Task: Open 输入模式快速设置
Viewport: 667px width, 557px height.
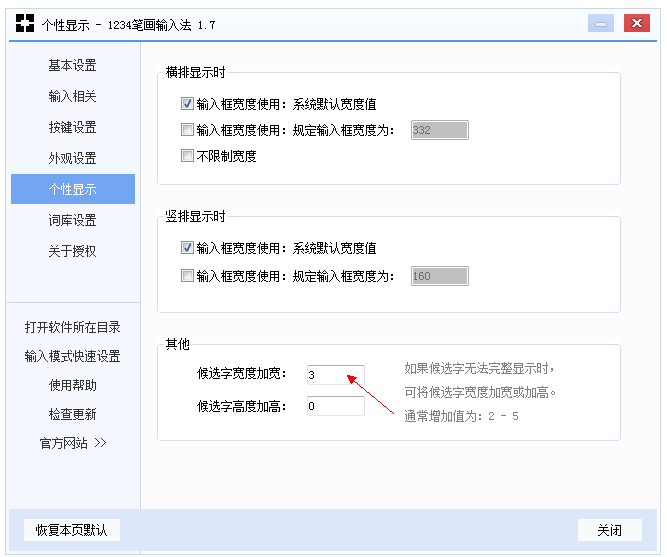Action: tap(72, 356)
